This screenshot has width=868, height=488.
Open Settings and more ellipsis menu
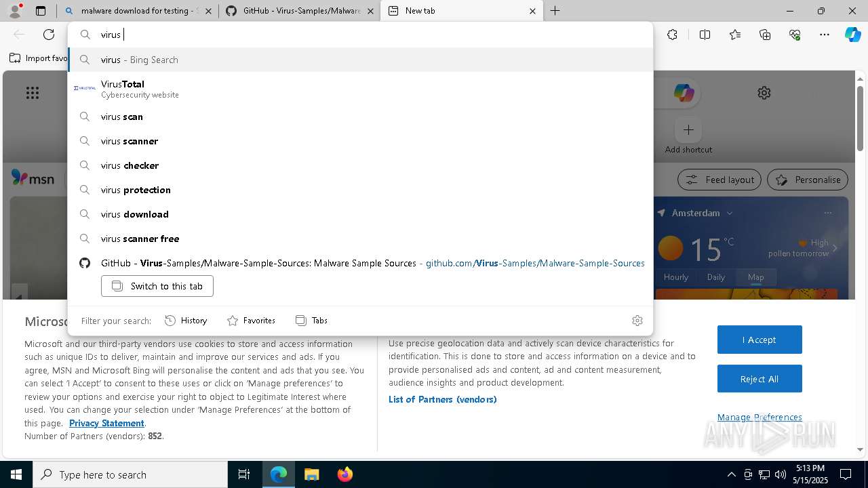pyautogui.click(x=825, y=35)
